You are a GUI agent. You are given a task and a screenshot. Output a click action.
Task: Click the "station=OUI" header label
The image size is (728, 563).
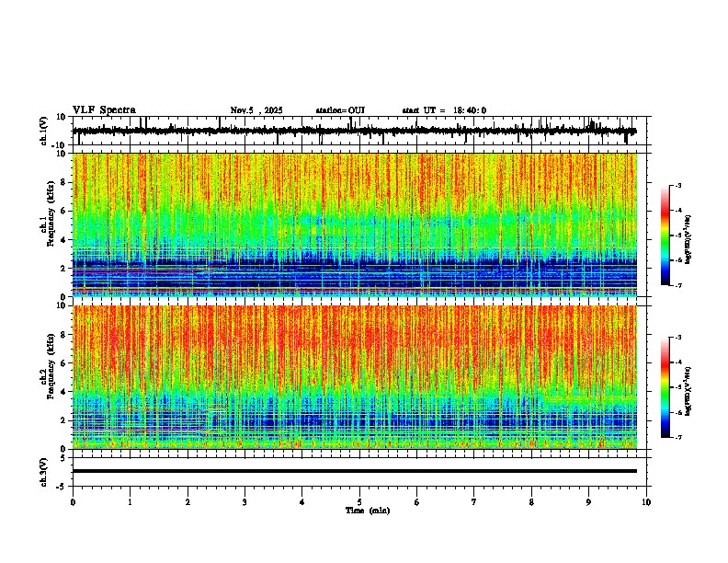point(340,110)
